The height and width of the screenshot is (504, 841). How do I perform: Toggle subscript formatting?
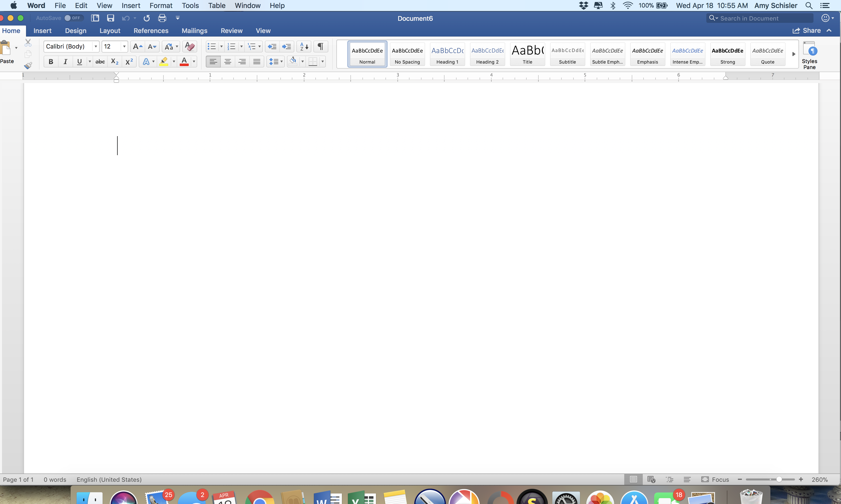[x=114, y=62]
